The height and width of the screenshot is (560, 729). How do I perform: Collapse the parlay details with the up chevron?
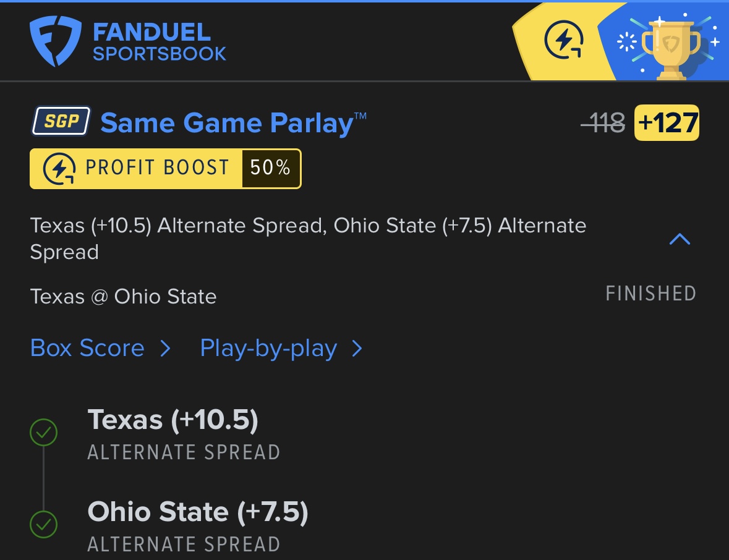click(680, 239)
